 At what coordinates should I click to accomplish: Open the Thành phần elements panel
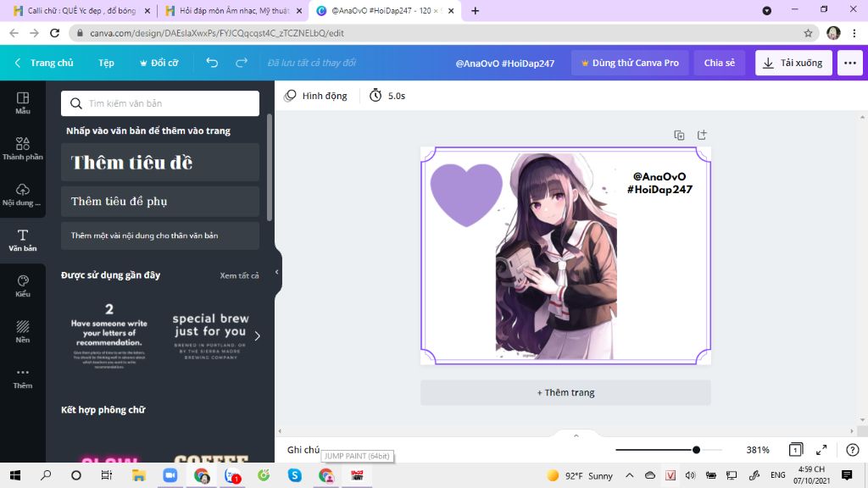pos(23,149)
